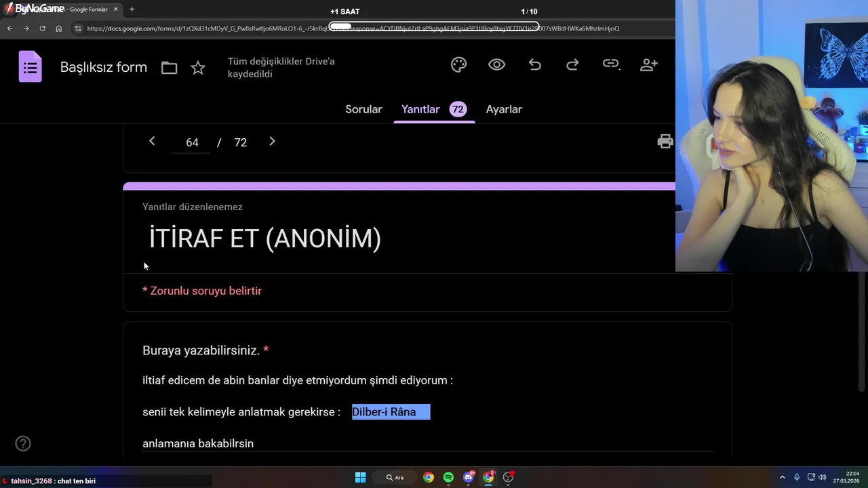Click Tüm değişiklikler Drive'a kaydedildi status
The image size is (868, 488).
point(281,68)
